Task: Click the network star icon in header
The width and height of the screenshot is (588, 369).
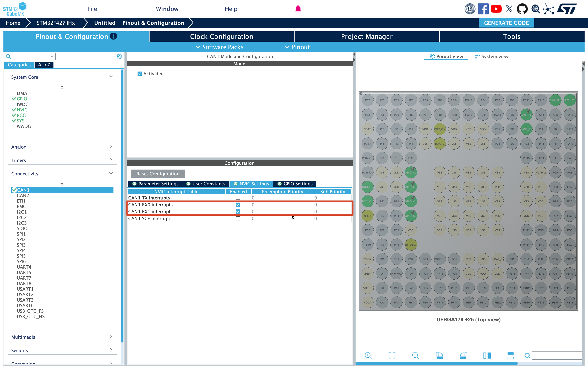Action: pos(548,9)
